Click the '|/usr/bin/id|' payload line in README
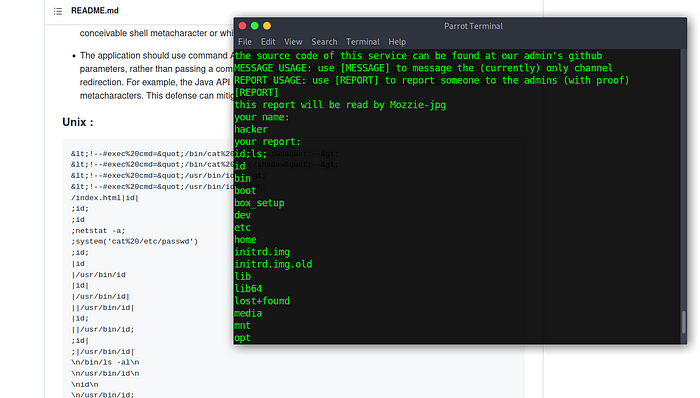700x398 pixels. pos(100,296)
